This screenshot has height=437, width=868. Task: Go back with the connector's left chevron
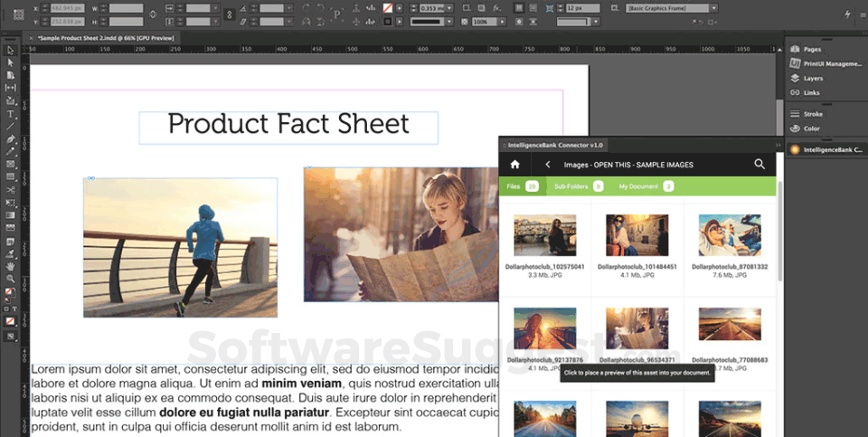(548, 165)
